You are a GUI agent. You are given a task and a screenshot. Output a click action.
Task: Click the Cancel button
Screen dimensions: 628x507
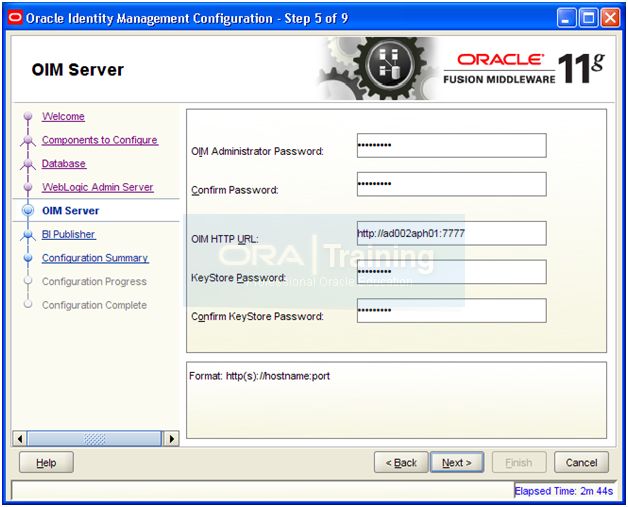pos(581,463)
